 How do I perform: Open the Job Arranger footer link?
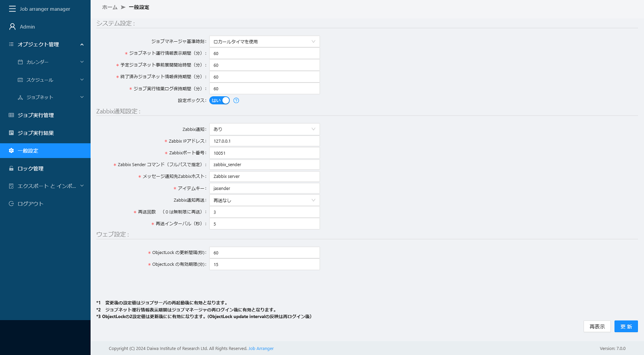tap(261, 349)
